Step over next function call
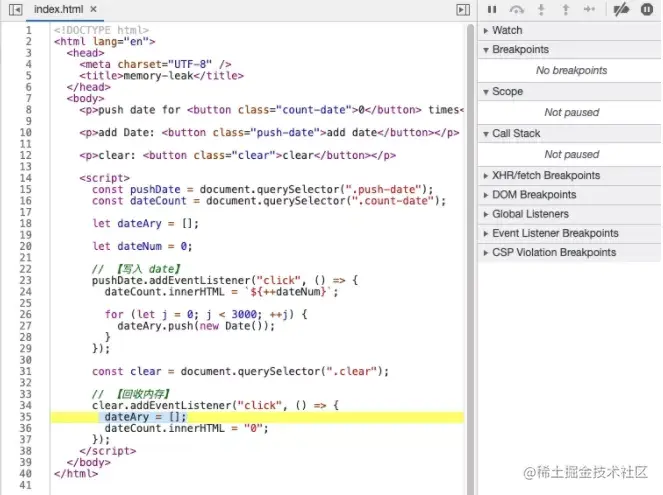The image size is (663, 495). [517, 9]
